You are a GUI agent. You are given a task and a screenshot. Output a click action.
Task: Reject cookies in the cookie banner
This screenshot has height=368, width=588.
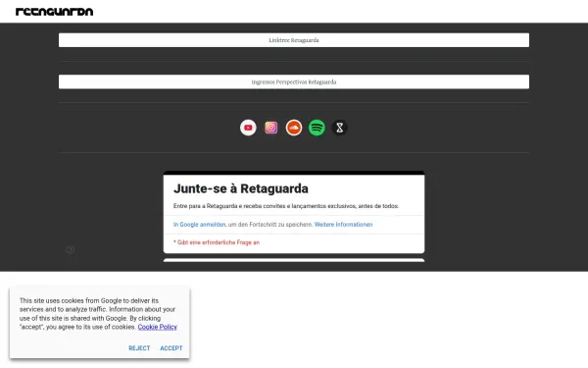point(139,348)
